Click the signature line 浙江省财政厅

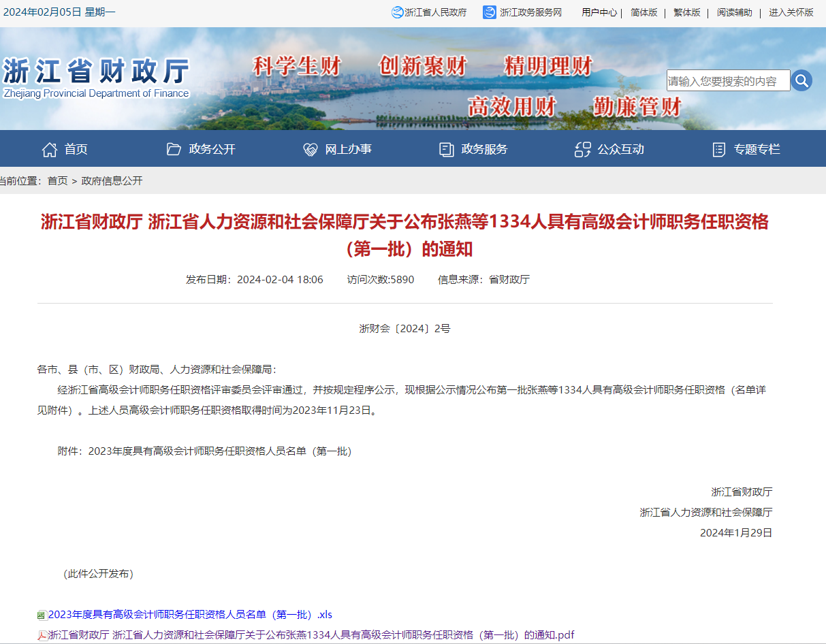[x=742, y=492]
